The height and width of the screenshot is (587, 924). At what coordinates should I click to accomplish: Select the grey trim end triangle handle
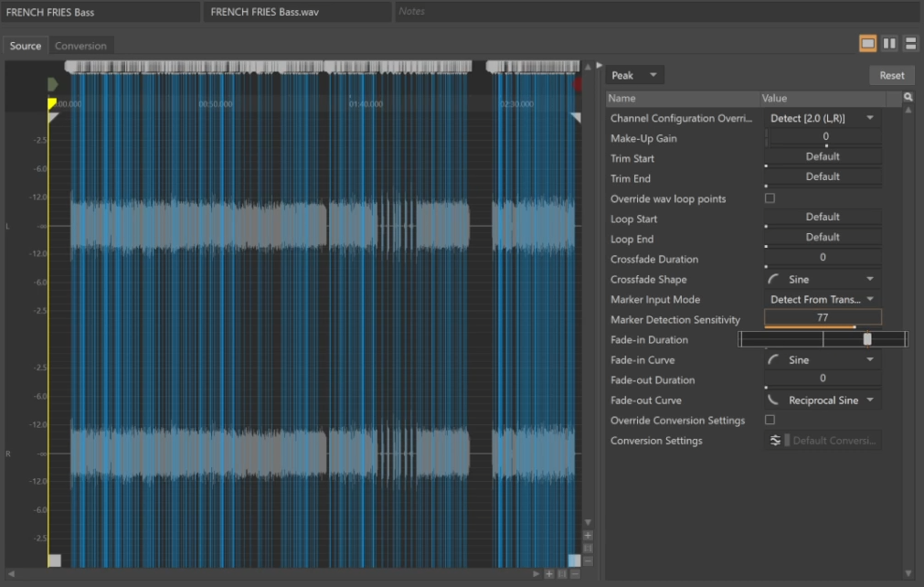tap(576, 118)
